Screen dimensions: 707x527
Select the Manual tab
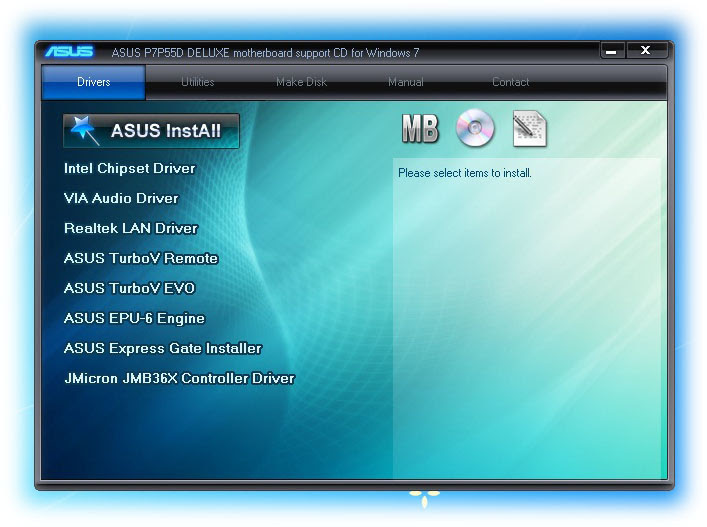406,82
